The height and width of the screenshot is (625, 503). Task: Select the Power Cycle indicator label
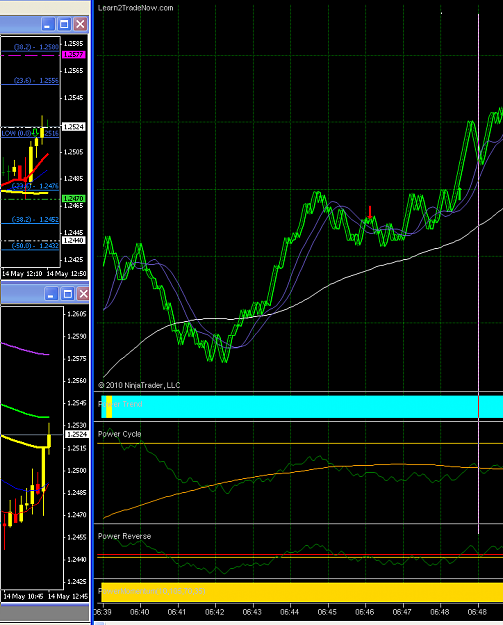point(120,434)
